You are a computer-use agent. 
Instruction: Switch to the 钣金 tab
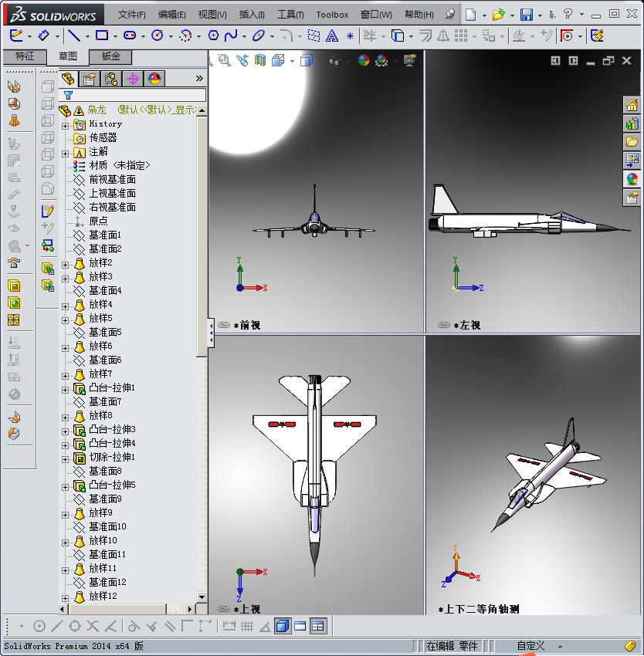point(110,56)
